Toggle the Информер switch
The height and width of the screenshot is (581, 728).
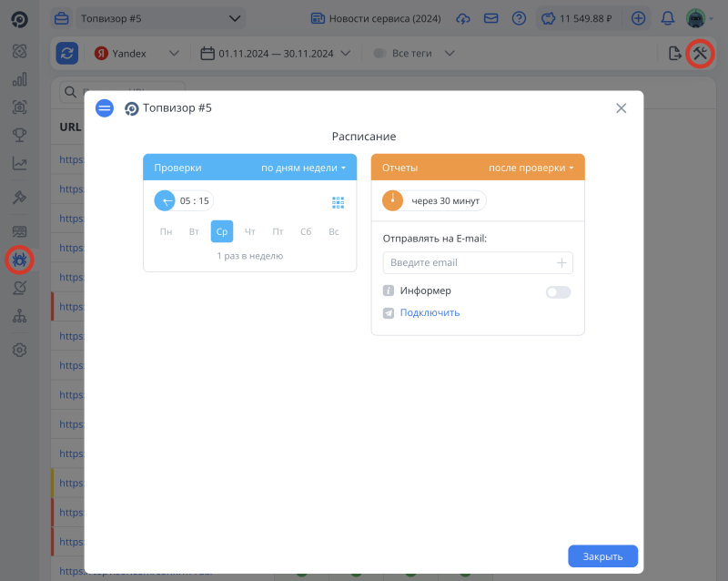[558, 292]
